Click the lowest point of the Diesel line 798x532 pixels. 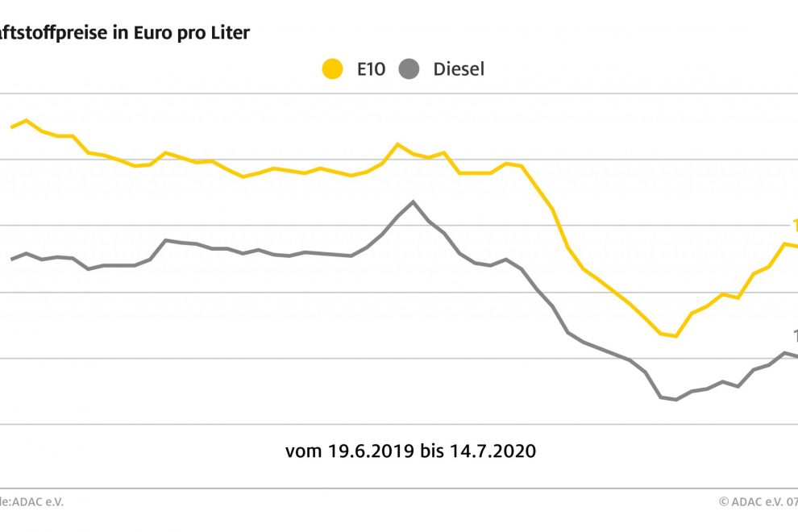tap(675, 400)
